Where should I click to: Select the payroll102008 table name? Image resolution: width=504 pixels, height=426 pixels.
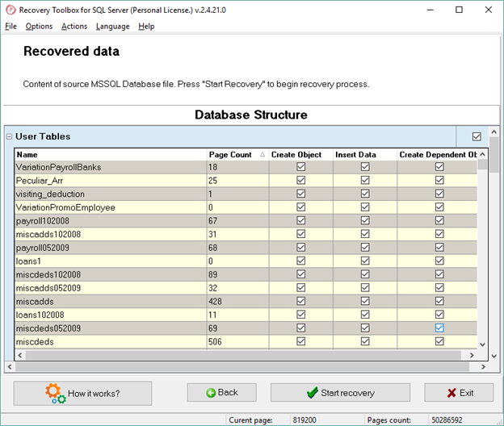click(x=43, y=221)
